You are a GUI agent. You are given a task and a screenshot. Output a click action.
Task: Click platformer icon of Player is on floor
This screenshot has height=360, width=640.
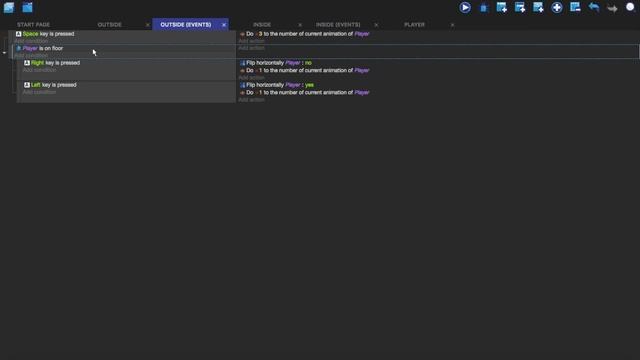(18, 48)
